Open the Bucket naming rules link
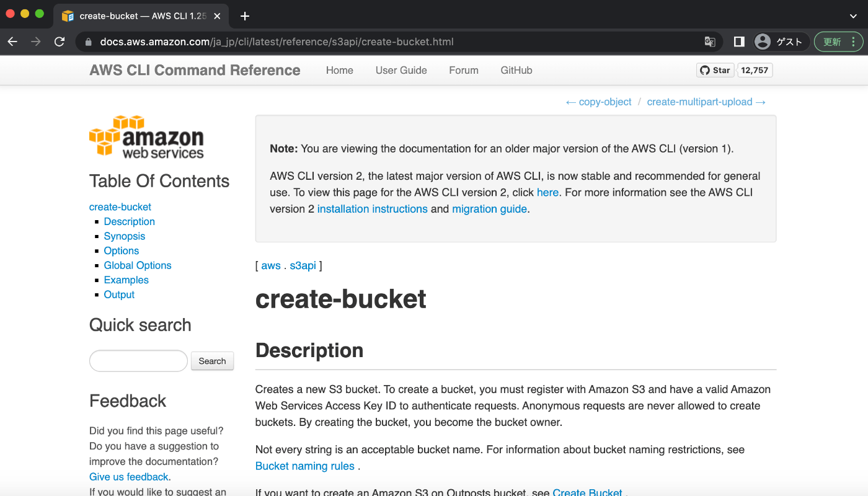The image size is (868, 496). 305,466
